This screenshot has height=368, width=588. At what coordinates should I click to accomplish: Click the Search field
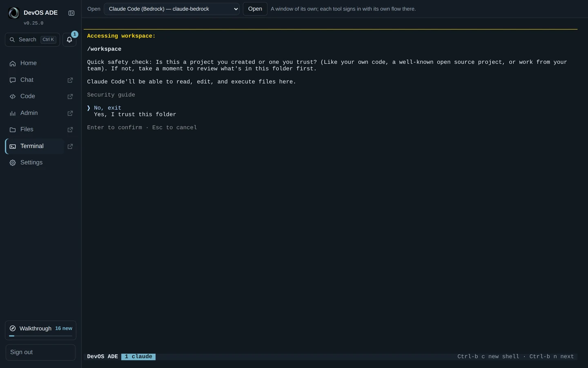[x=32, y=40]
